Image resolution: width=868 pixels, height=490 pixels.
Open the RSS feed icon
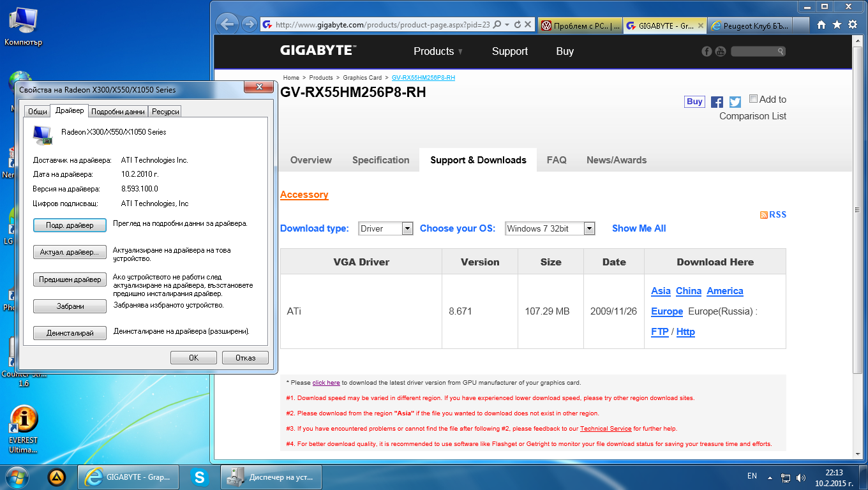point(763,215)
